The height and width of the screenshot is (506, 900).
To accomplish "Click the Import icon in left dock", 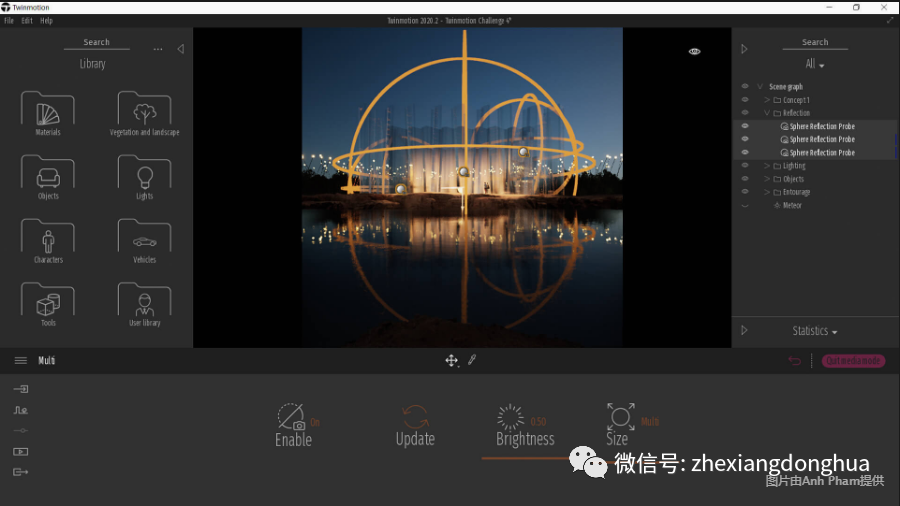I will [x=21, y=389].
